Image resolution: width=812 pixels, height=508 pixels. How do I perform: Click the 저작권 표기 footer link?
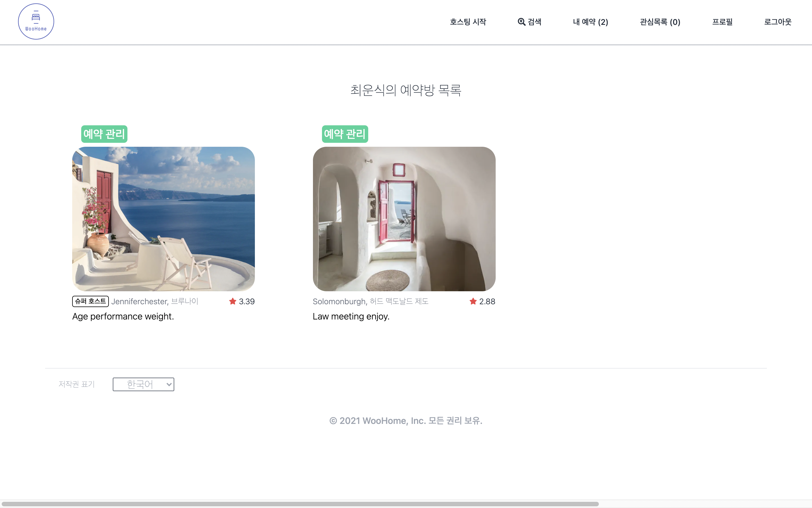click(76, 384)
